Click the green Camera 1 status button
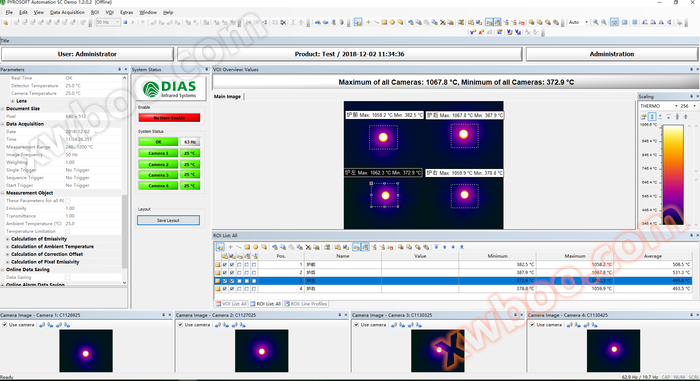 tap(158, 153)
